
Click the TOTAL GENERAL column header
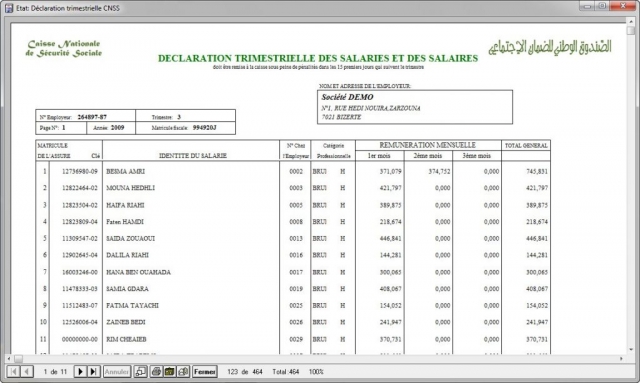point(526,145)
